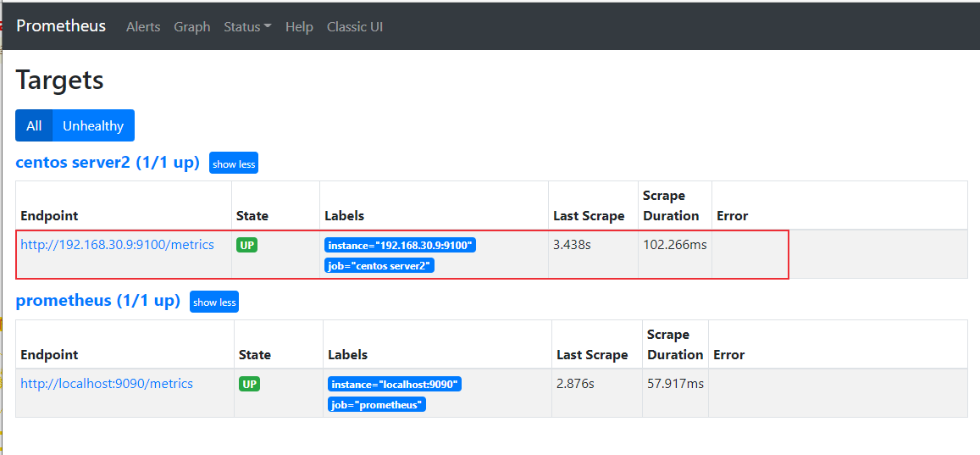Image resolution: width=980 pixels, height=455 pixels.
Task: Collapse centos server2 with show less
Action: point(234,164)
